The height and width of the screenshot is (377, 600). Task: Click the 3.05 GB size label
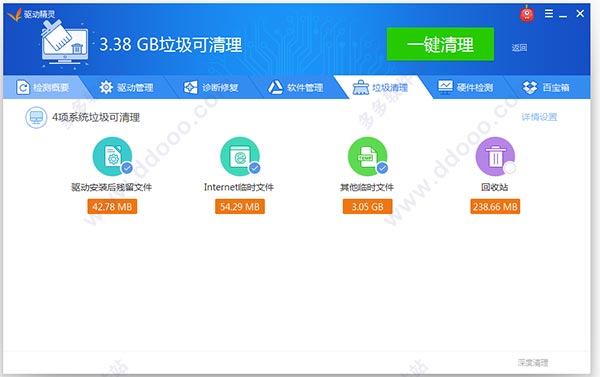point(367,207)
